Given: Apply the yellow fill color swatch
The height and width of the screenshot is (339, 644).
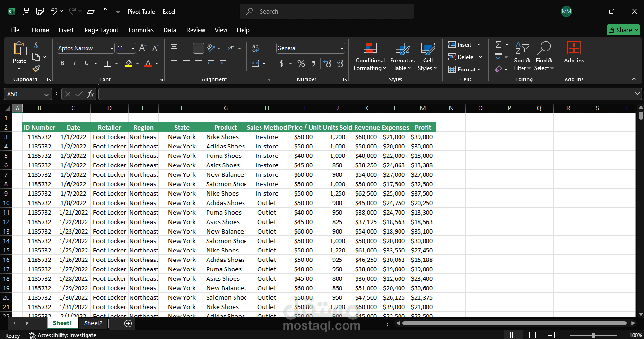Looking at the screenshot, I should [x=129, y=63].
